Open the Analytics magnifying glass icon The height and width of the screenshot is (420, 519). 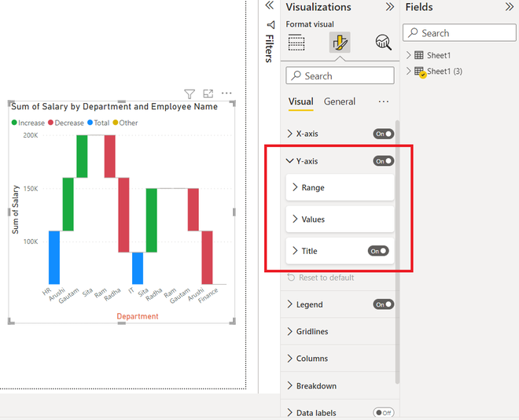[383, 42]
